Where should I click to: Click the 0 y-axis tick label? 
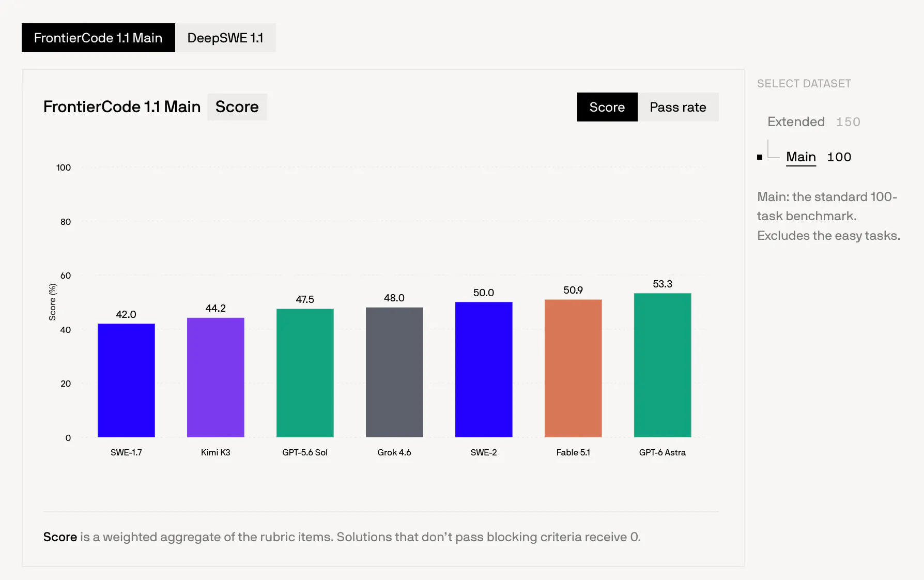tap(68, 438)
